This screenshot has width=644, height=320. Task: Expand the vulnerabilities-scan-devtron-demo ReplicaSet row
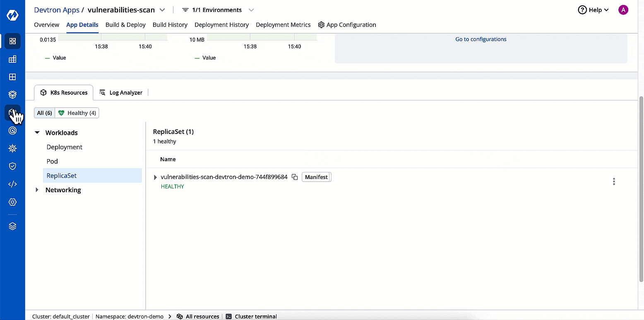156,177
